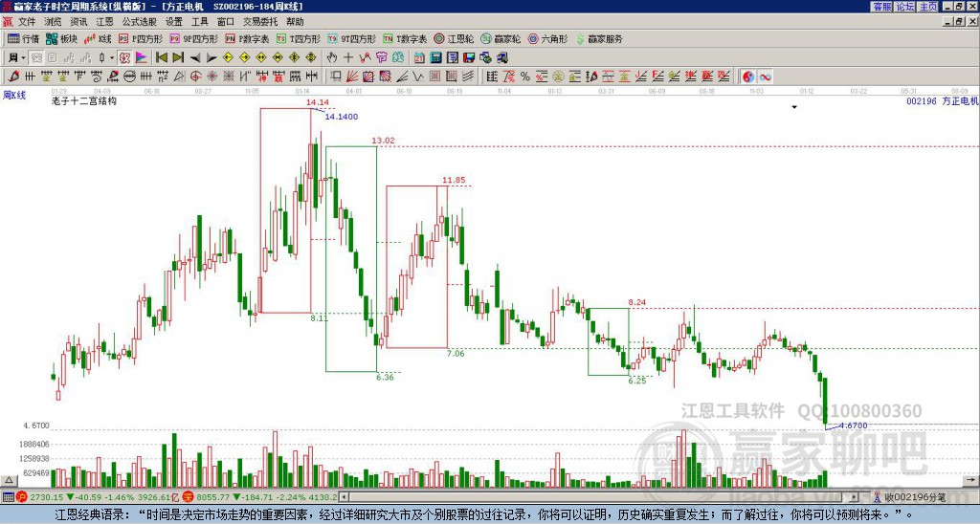The width and height of the screenshot is (980, 524).
Task: Click the 沪 index status icon
Action: pos(21,497)
